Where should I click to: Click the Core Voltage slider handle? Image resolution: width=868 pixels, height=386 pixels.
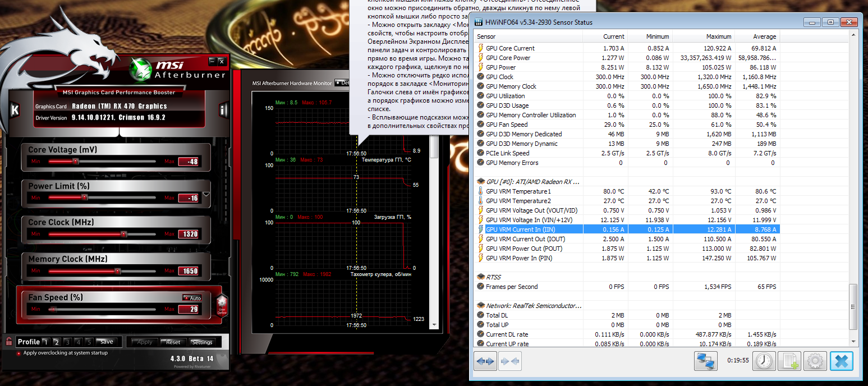[75, 162]
